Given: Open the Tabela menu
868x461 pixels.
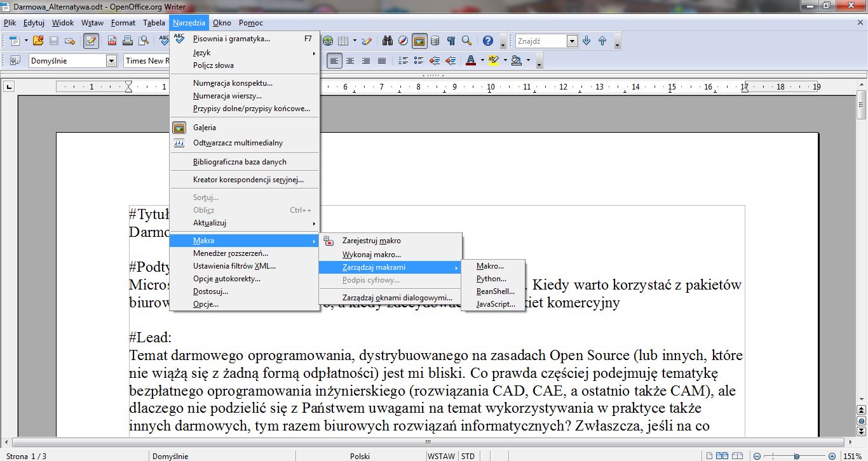Looking at the screenshot, I should (x=154, y=23).
